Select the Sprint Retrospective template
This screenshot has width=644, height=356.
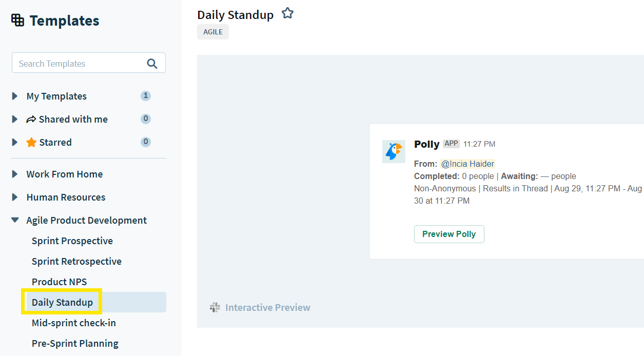point(76,261)
